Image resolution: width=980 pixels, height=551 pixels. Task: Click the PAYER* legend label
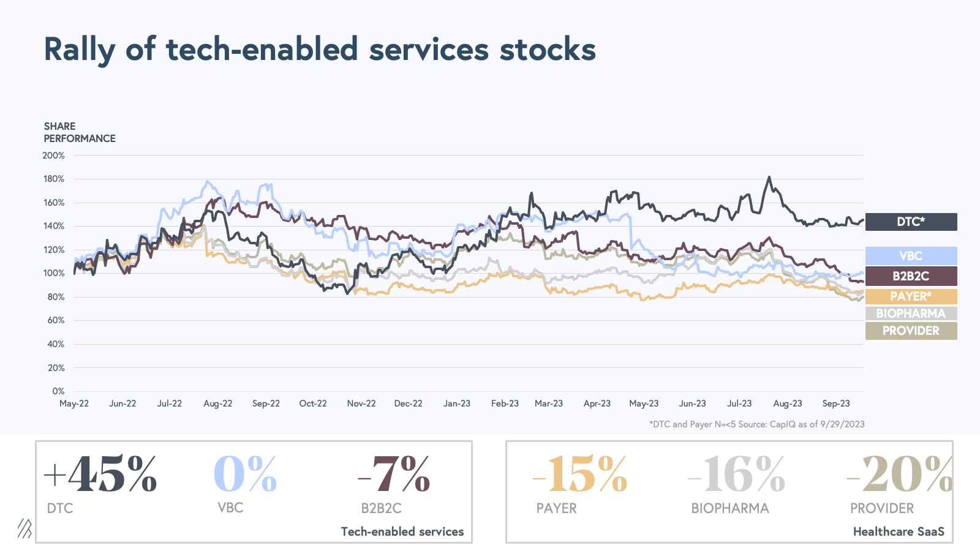[911, 296]
